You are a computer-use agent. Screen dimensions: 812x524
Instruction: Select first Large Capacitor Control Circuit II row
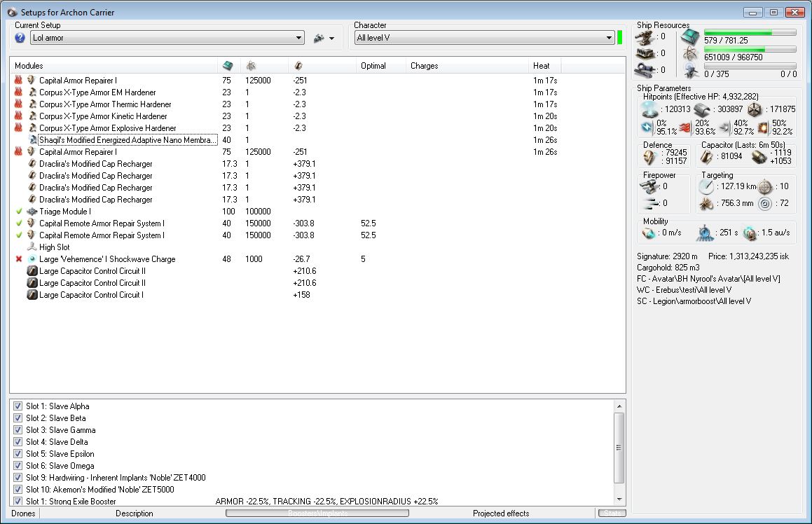pyautogui.click(x=318, y=271)
